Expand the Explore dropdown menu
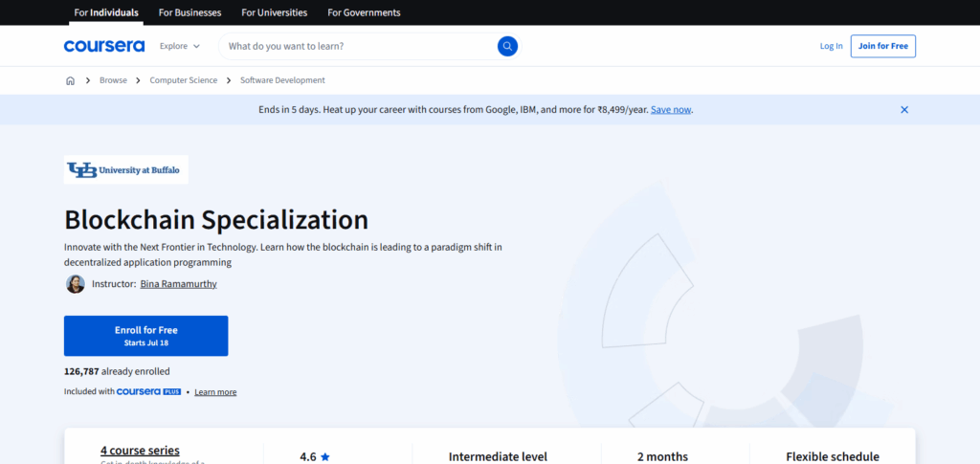The image size is (980, 464). (180, 46)
